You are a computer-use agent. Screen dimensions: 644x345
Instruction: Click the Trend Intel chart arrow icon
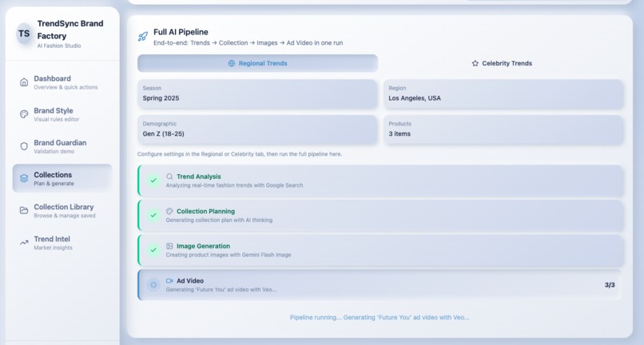24,242
